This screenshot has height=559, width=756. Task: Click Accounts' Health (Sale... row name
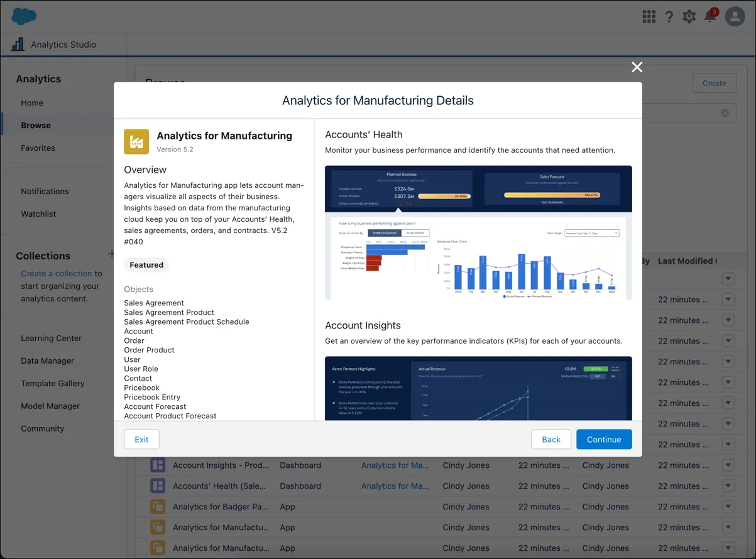tap(221, 486)
